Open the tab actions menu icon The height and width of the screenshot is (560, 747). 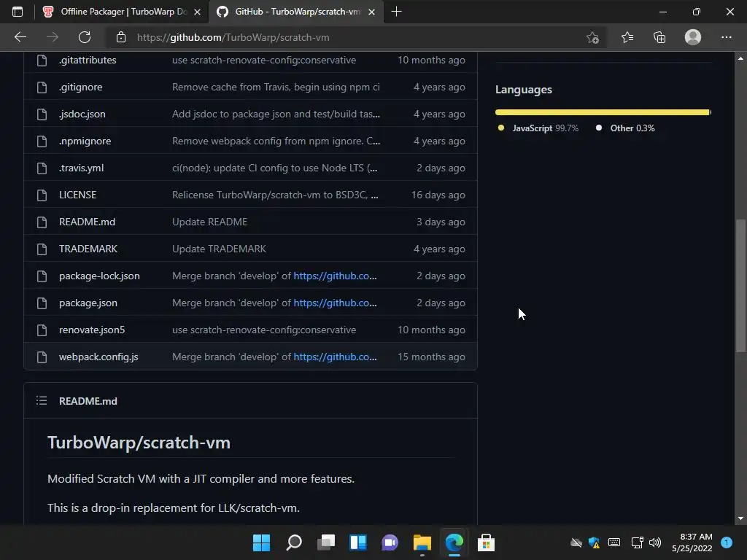pyautogui.click(x=18, y=12)
